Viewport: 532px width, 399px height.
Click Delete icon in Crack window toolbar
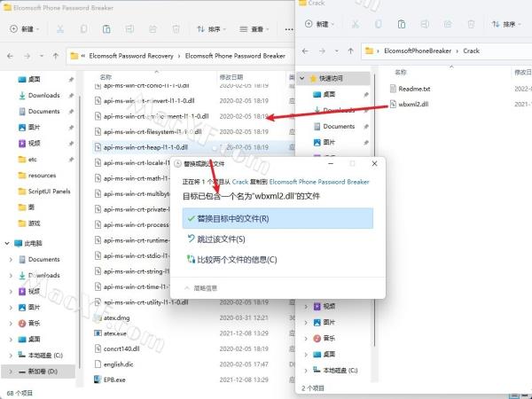471,24
